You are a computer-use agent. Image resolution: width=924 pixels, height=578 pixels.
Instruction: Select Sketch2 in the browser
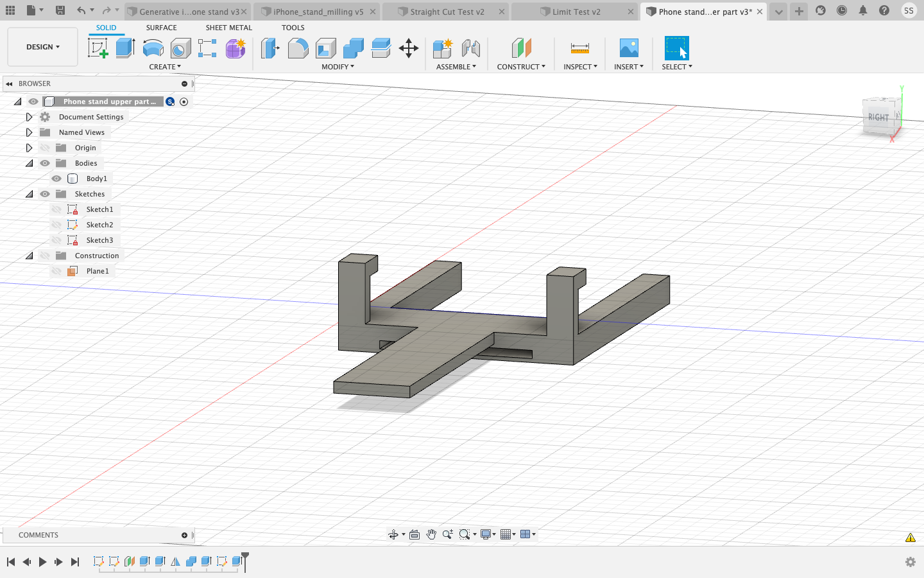click(99, 224)
